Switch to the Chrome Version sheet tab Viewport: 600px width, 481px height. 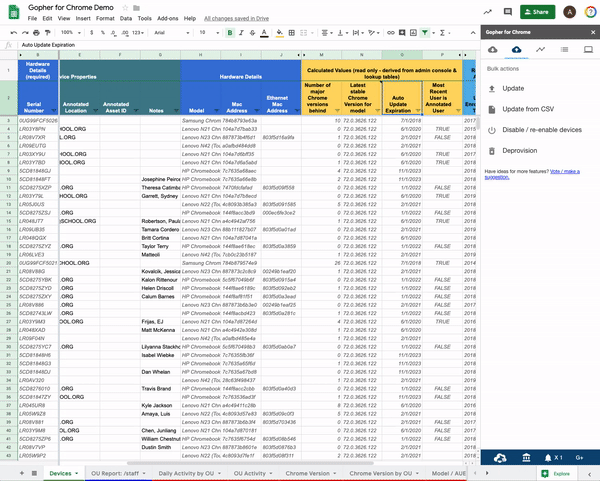point(310,473)
